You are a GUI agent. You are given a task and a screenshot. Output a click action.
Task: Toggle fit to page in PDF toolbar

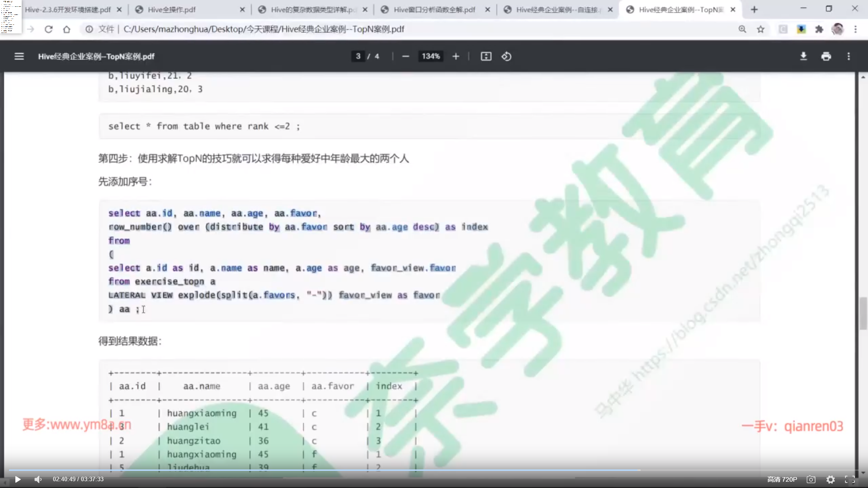486,56
